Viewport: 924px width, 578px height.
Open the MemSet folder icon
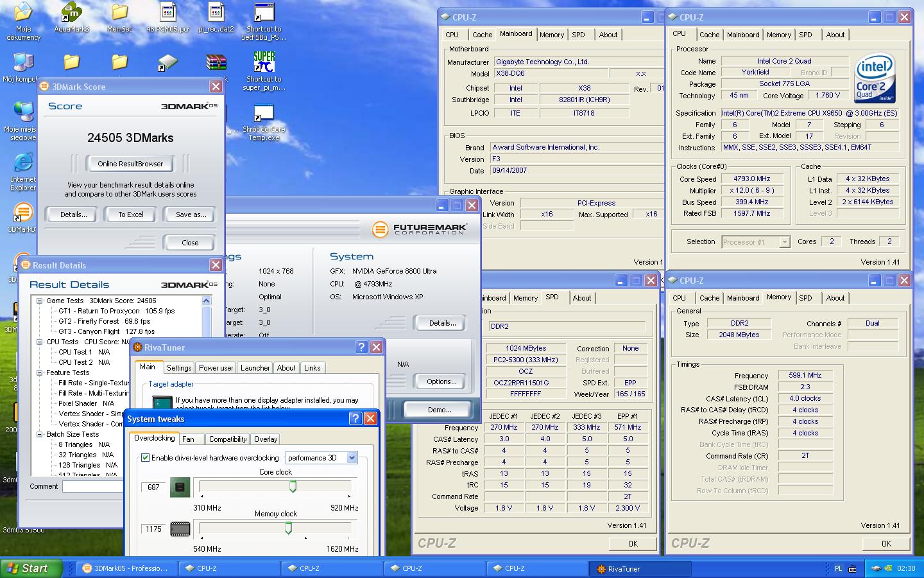tap(119, 13)
